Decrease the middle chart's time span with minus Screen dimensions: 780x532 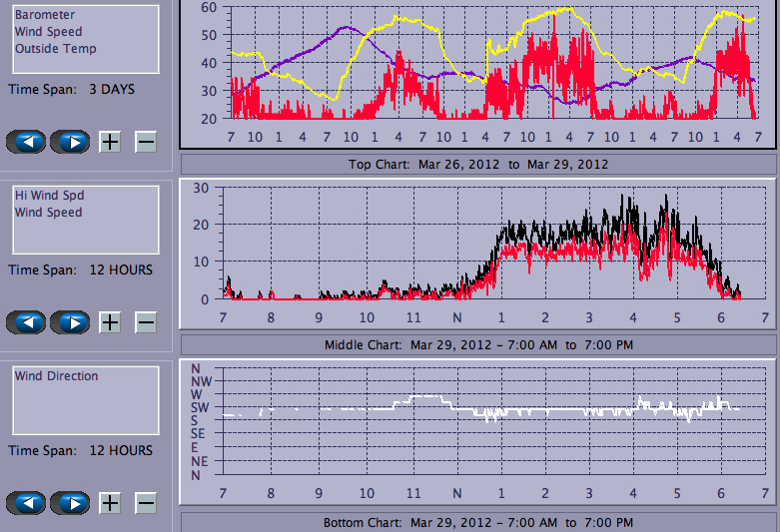(146, 322)
